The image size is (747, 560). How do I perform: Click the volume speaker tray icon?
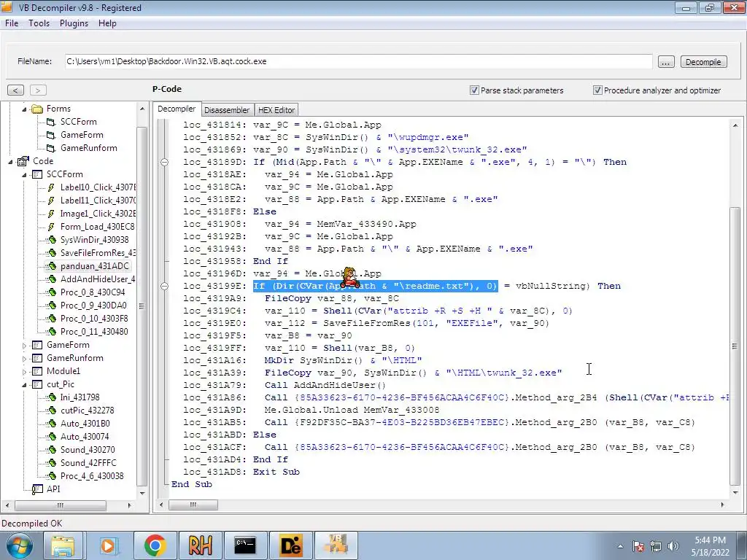[x=673, y=546]
